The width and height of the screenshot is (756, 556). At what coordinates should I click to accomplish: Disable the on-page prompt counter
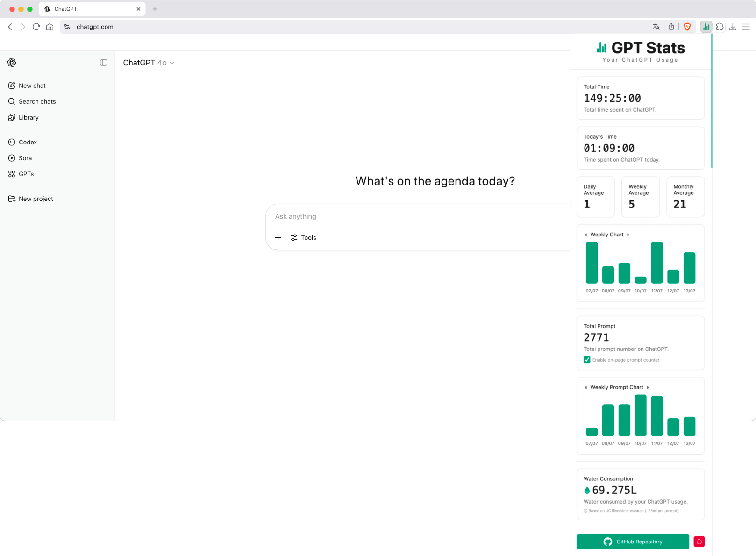pyautogui.click(x=586, y=360)
